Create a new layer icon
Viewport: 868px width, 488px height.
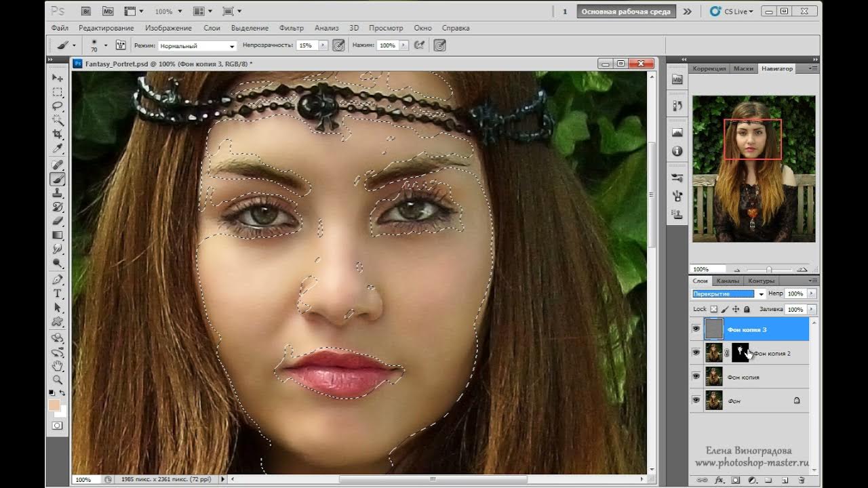[x=785, y=480]
